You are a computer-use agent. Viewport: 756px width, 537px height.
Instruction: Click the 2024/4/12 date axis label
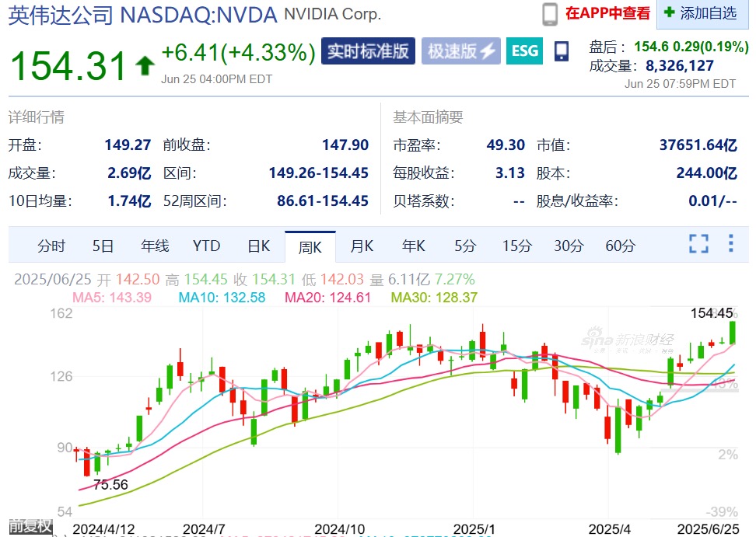tap(103, 529)
